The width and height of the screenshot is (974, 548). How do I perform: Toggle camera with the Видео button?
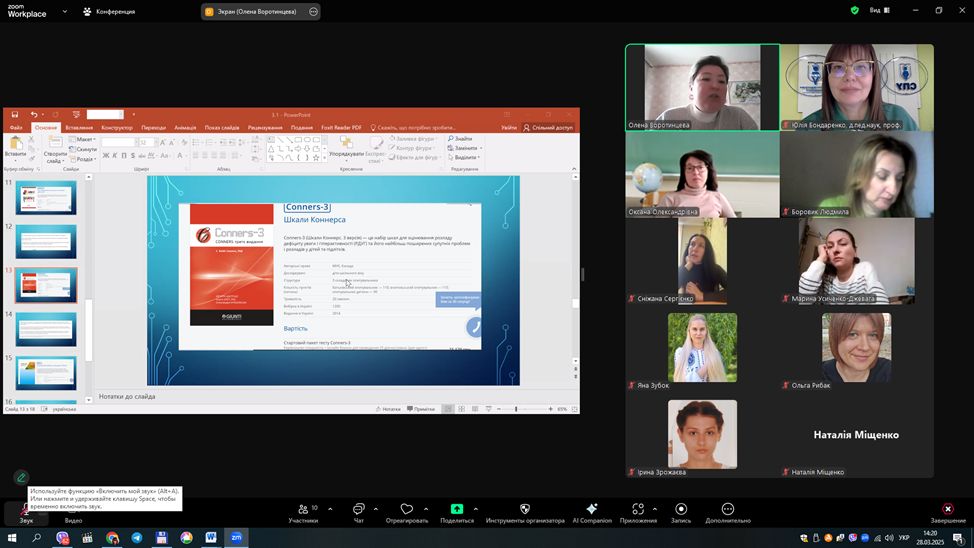[x=73, y=513]
